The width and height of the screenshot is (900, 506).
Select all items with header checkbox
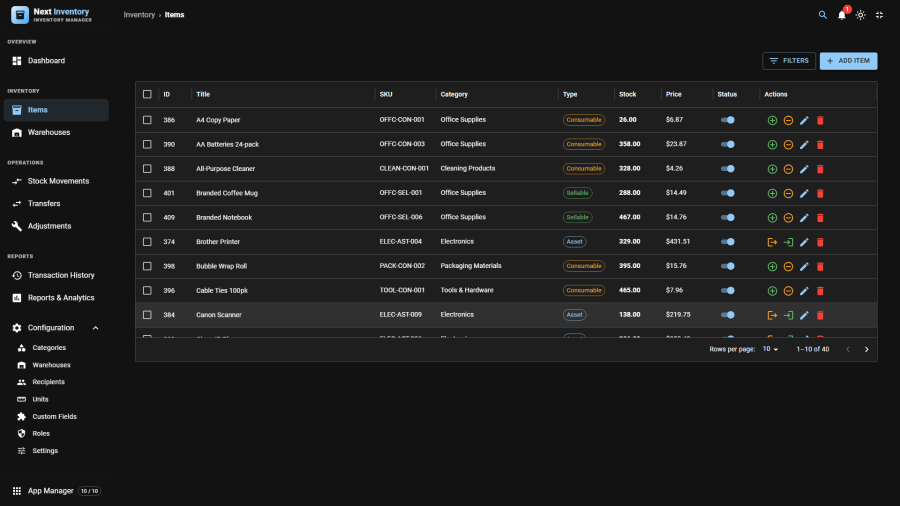pyautogui.click(x=147, y=94)
